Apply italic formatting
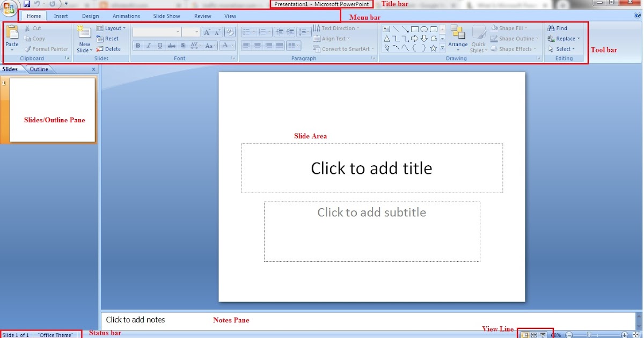The width and height of the screenshot is (644, 338). 149,45
